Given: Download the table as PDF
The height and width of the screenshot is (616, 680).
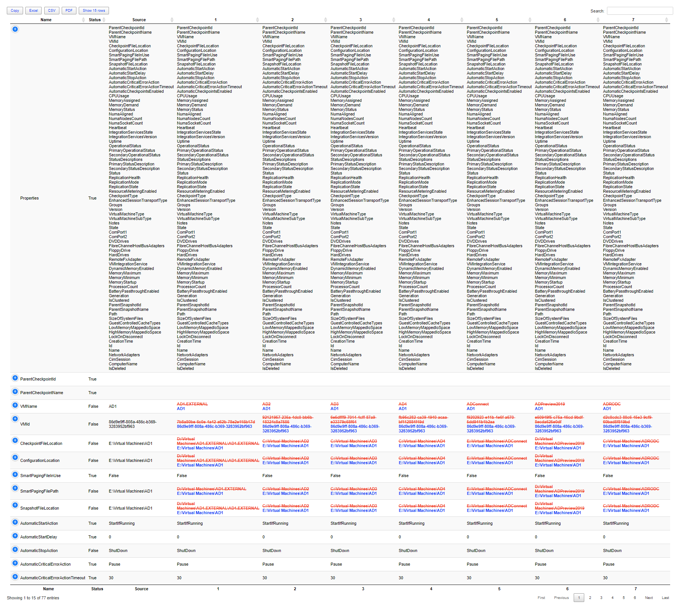Looking at the screenshot, I should click(x=69, y=10).
